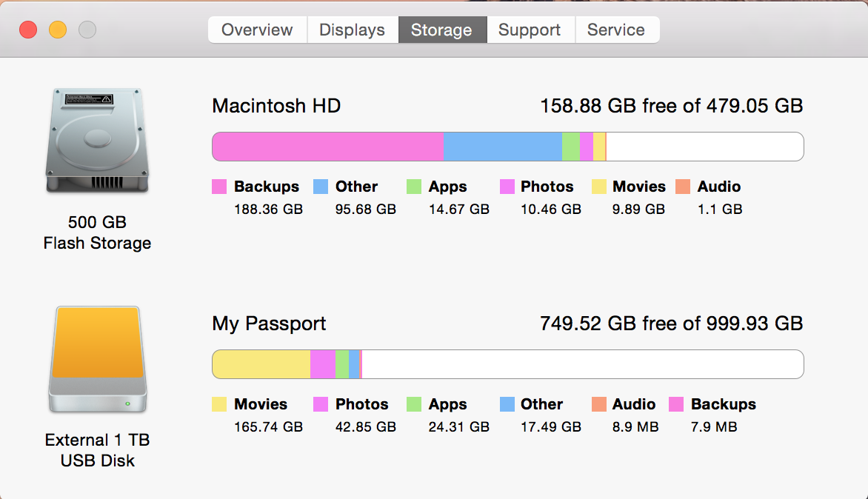
Task: Open the Displays tab
Action: pyautogui.click(x=352, y=30)
